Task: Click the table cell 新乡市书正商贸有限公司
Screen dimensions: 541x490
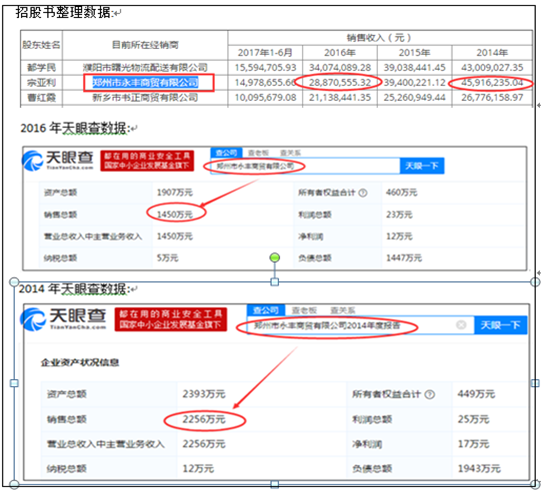Action: pyautogui.click(x=145, y=98)
